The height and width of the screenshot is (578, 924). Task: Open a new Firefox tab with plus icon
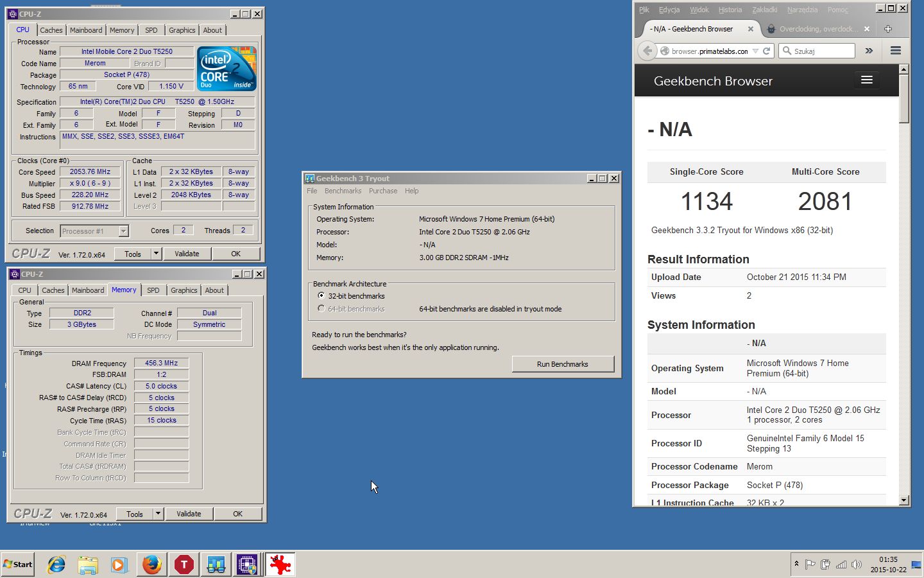(888, 29)
